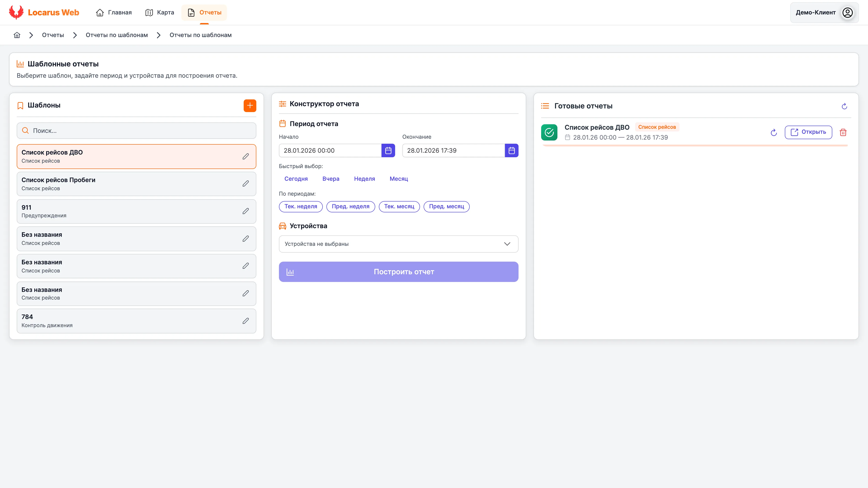Open end date calendar picker
Screen dimensions: 868x488
coord(512,150)
